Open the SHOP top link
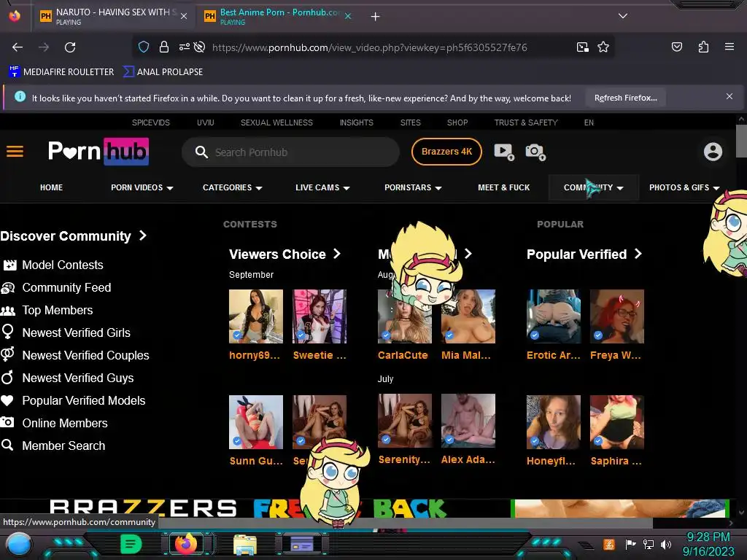Image resolution: width=747 pixels, height=560 pixels. (457, 122)
